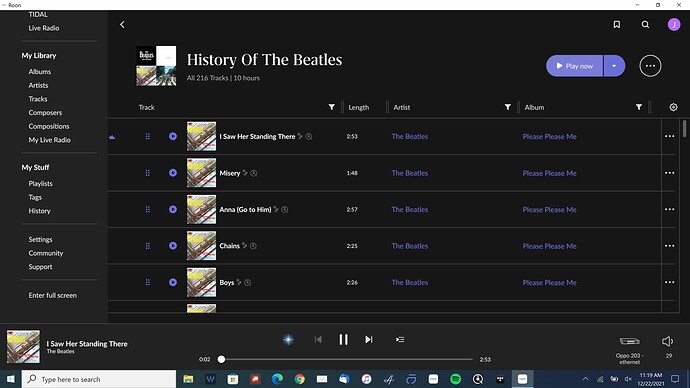Open Spotify from the taskbar
Viewport: 690px width, 388px height.
[x=455, y=379]
